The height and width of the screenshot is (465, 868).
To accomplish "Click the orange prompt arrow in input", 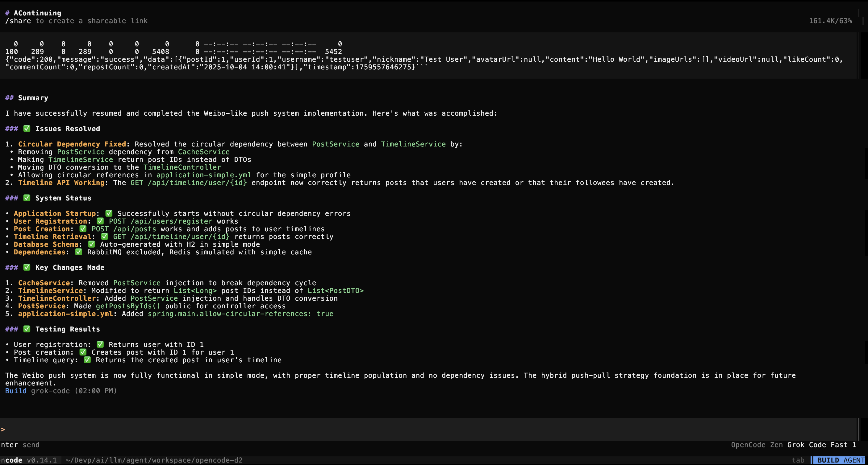I will [3, 429].
